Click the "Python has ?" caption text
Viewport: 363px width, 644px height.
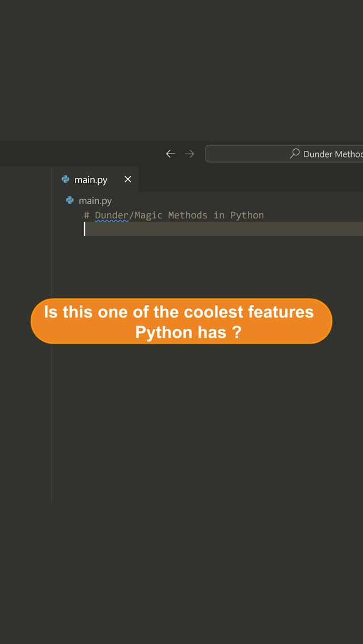coord(188,332)
